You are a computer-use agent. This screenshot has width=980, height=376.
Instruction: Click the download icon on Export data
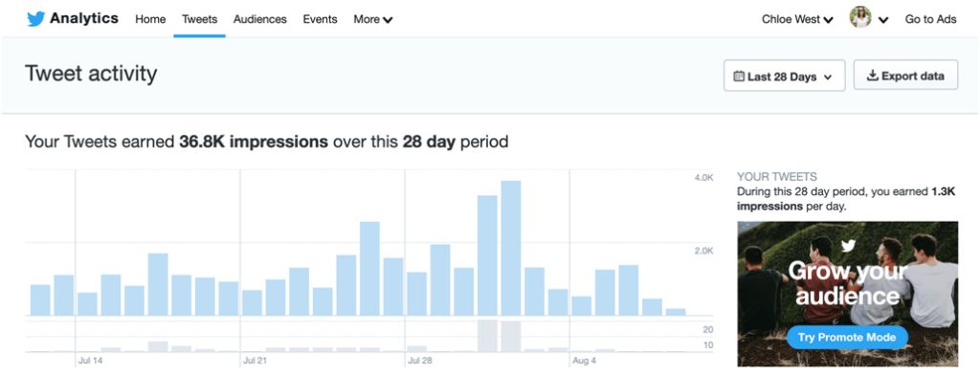click(x=873, y=76)
